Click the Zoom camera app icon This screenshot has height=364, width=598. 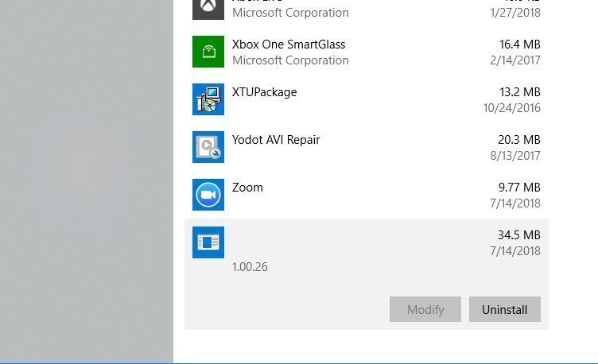click(x=208, y=195)
